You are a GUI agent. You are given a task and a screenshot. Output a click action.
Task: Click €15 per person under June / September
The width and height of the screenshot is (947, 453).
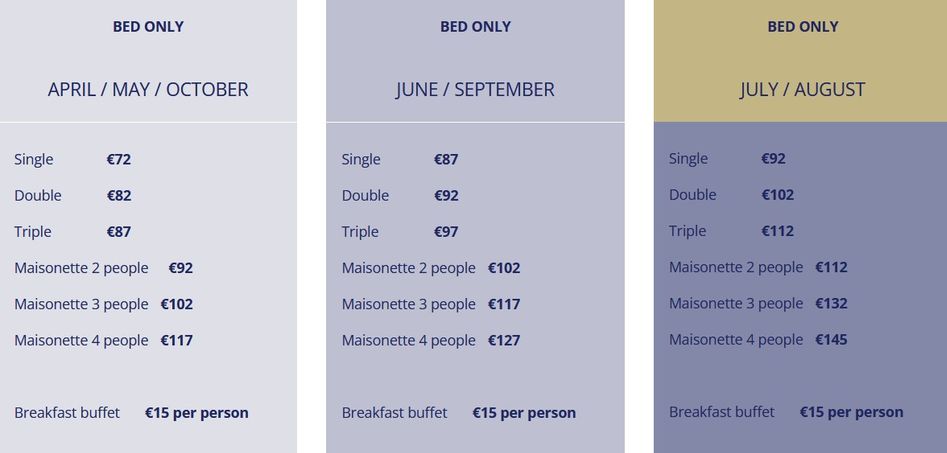click(524, 412)
